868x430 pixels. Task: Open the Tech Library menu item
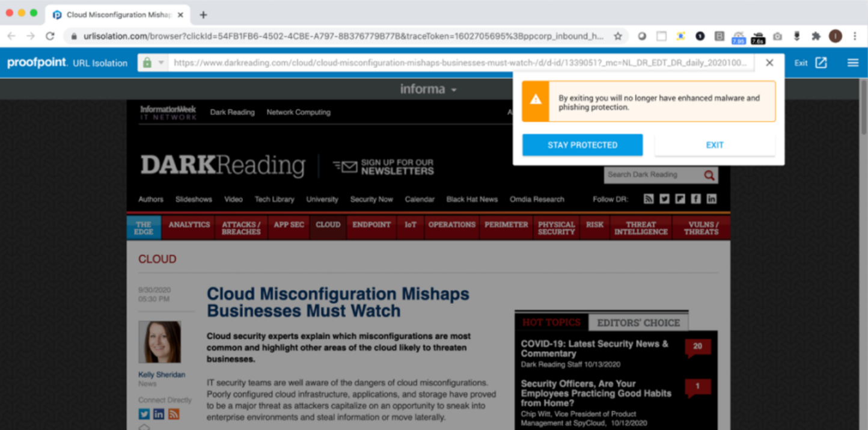click(x=274, y=199)
